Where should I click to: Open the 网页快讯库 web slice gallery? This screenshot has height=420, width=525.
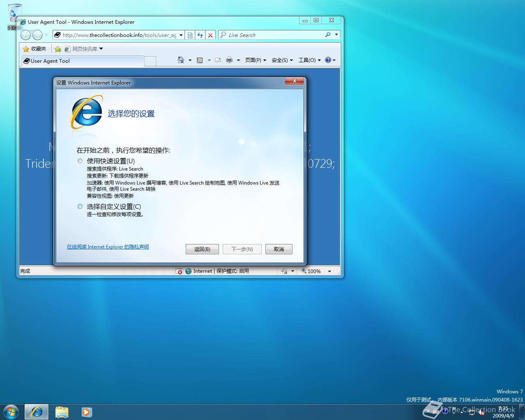(84, 49)
